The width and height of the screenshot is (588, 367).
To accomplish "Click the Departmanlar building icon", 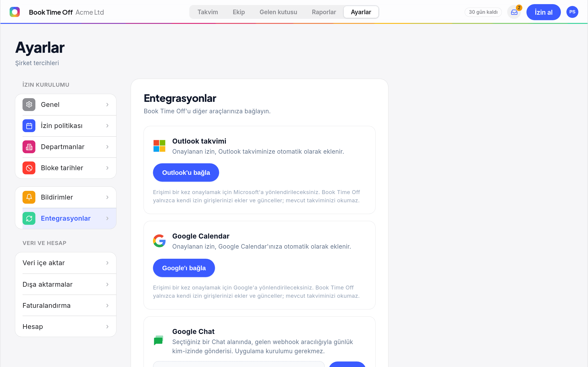I will 29,147.
